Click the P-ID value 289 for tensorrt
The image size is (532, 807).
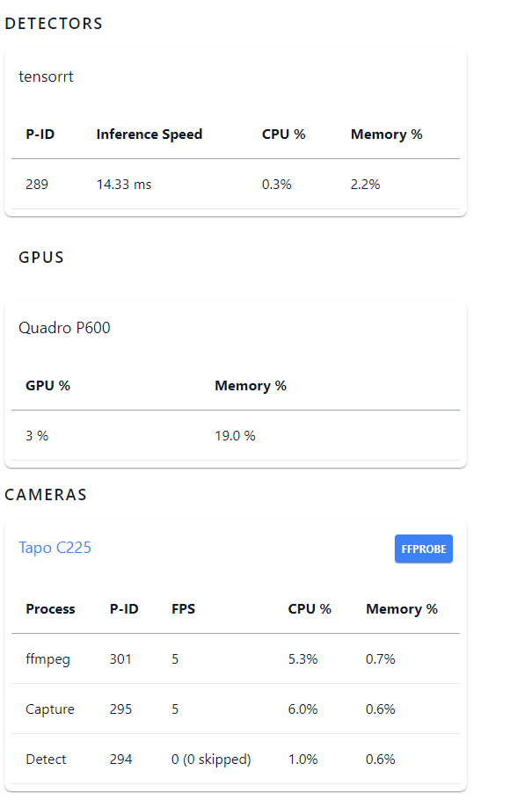[33, 185]
